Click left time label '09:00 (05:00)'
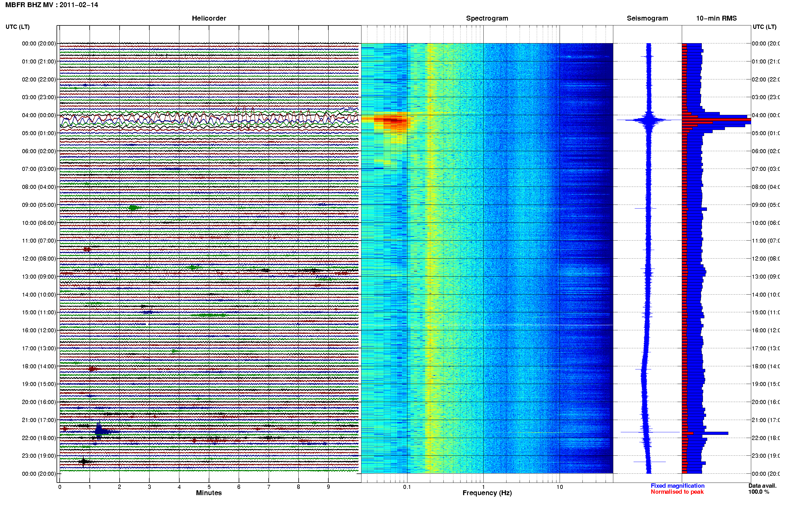The height and width of the screenshot is (508, 812). point(39,205)
